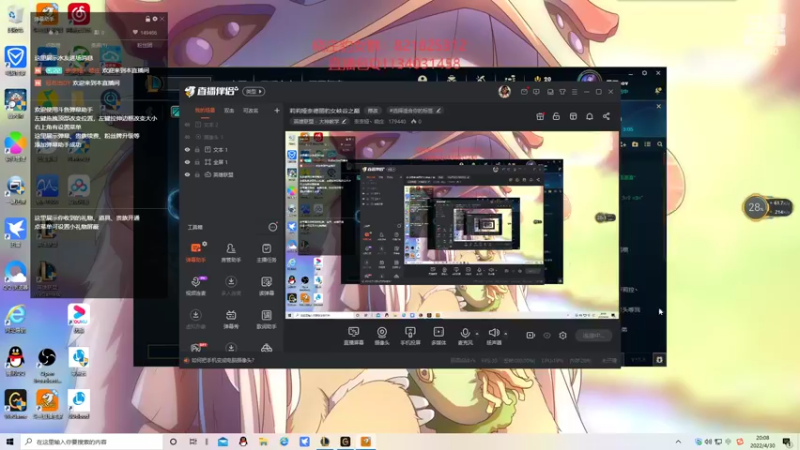Expand the microphone options arrow
800x450 pixels.
click(x=477, y=334)
